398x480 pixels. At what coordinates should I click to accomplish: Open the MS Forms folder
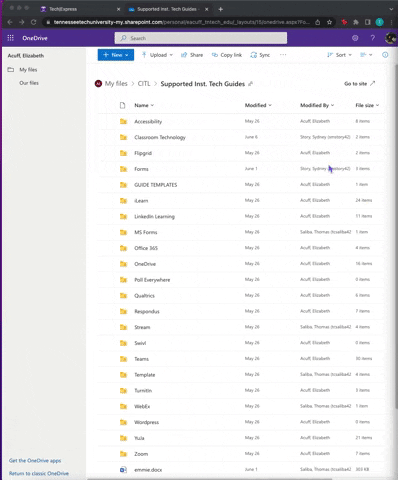point(146,232)
